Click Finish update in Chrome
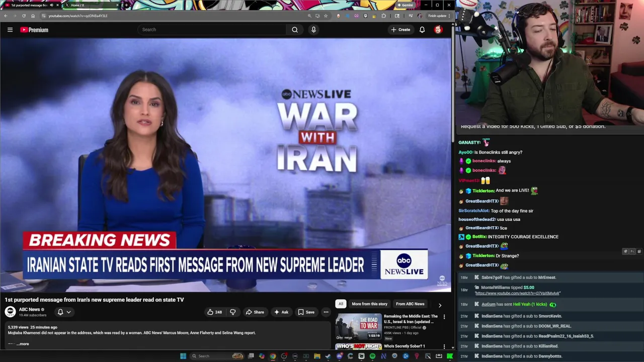The width and height of the screenshot is (644, 362). click(439, 16)
